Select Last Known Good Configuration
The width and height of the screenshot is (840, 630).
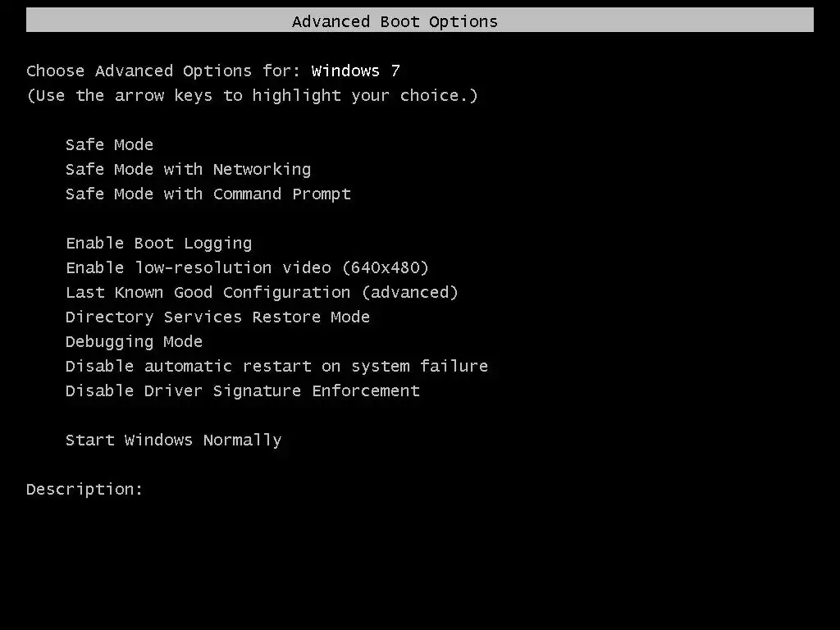(261, 293)
